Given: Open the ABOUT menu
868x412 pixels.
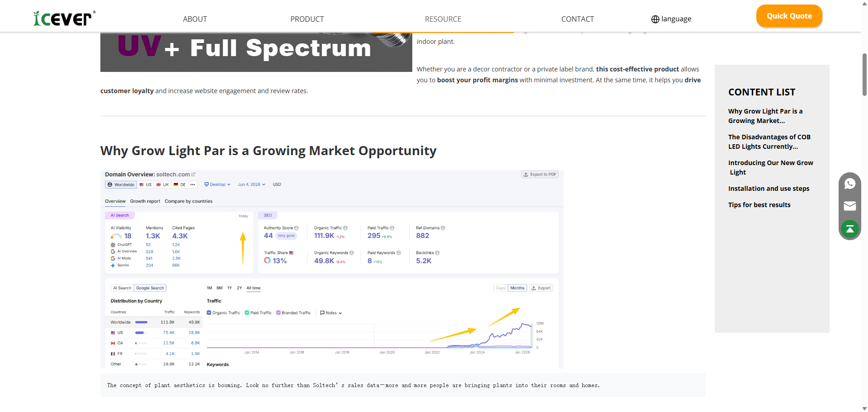Looking at the screenshot, I should (195, 19).
